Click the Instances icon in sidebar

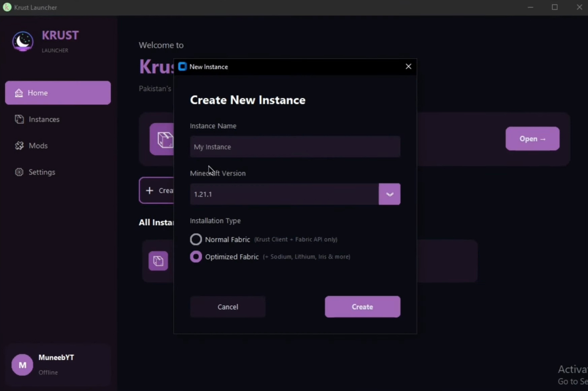pos(19,119)
